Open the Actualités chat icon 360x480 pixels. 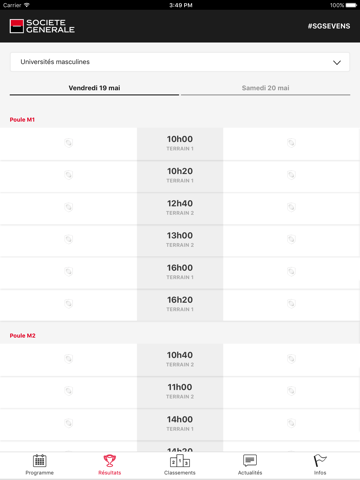point(250,461)
